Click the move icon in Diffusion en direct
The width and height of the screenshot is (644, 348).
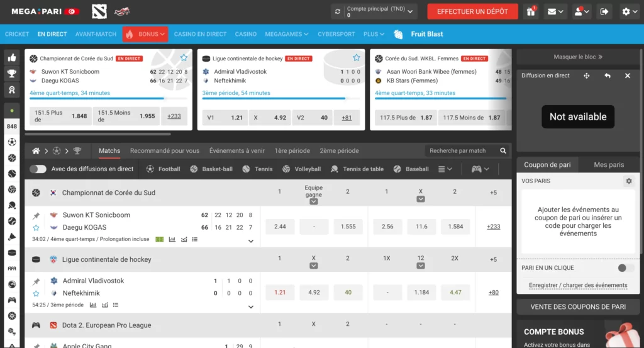tap(587, 76)
